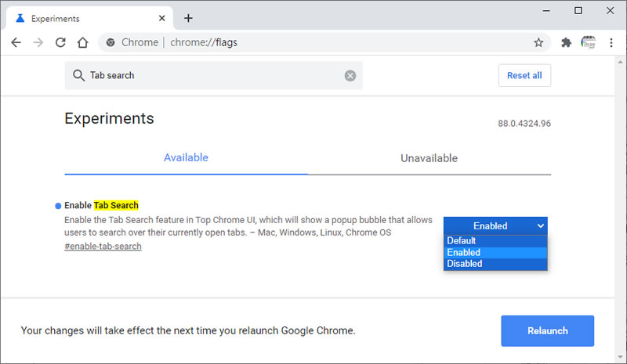Click the version number 88.0.4324.96
Screen dimensions: 627x364
tap(524, 124)
